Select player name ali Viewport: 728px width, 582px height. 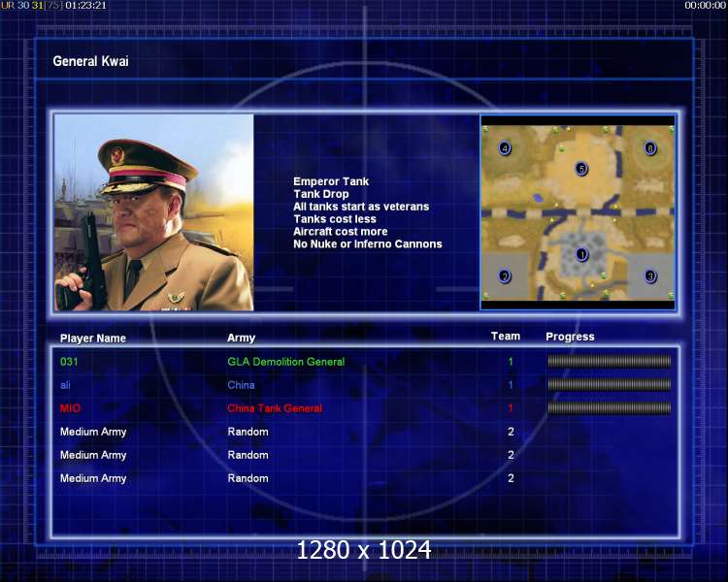pos(65,385)
